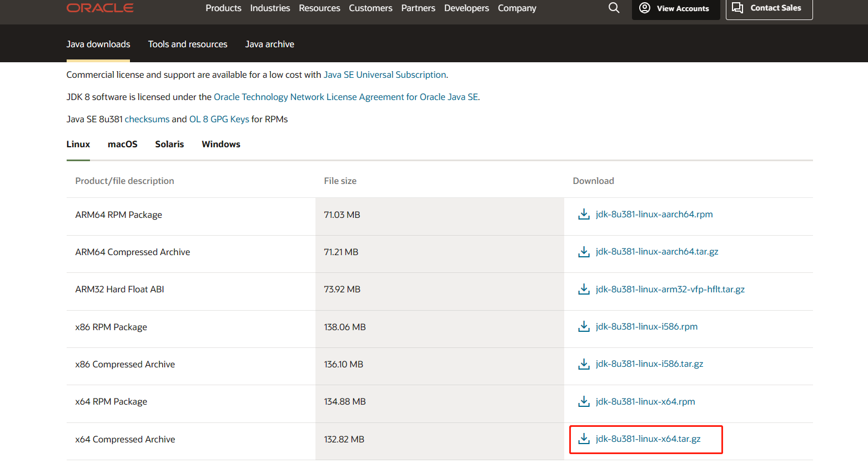The height and width of the screenshot is (473, 868).
Task: Click the 71.21 MB file size cell
Action: tap(440, 254)
